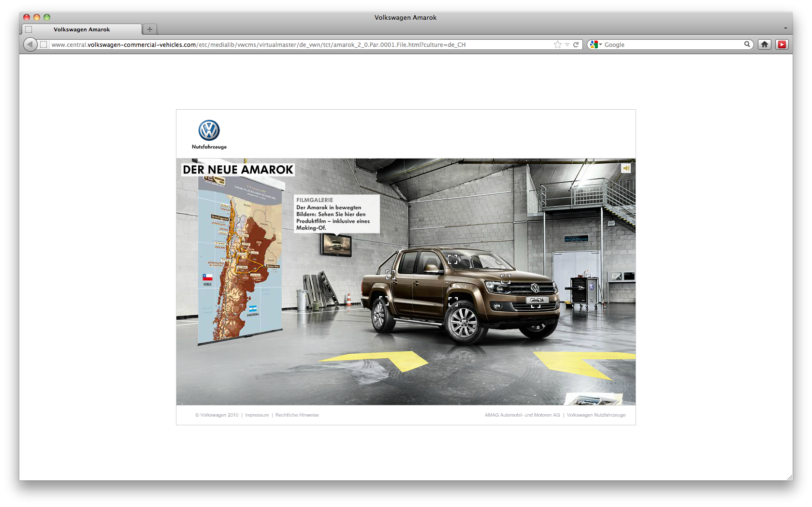This screenshot has height=507, width=812.
Task: Open the Rechtliche Hinweise link
Action: tap(297, 415)
